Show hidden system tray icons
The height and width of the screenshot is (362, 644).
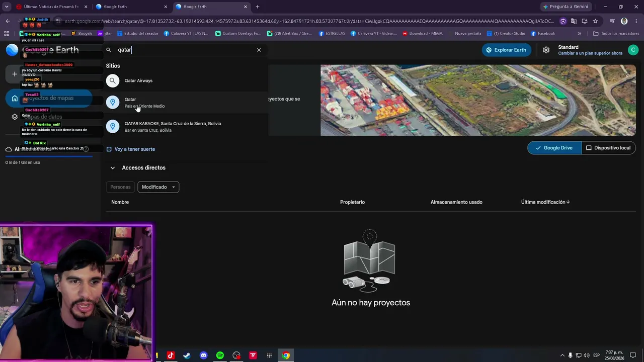point(562,355)
